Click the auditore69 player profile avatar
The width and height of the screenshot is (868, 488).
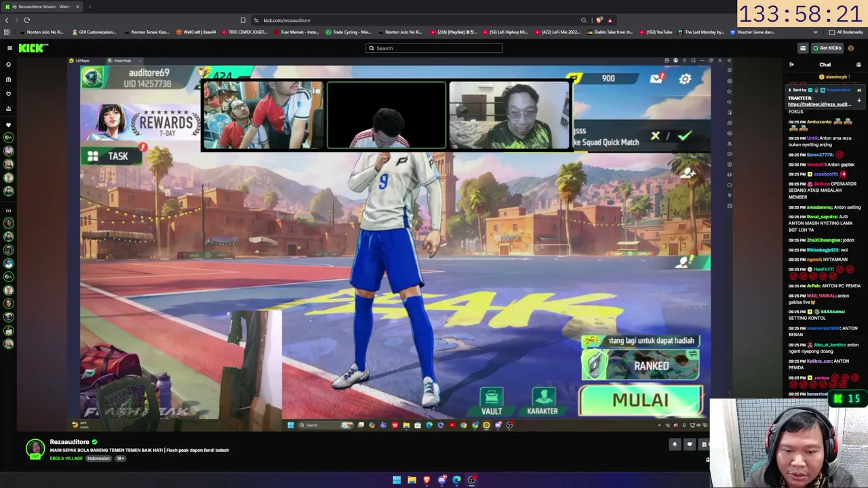[x=93, y=77]
